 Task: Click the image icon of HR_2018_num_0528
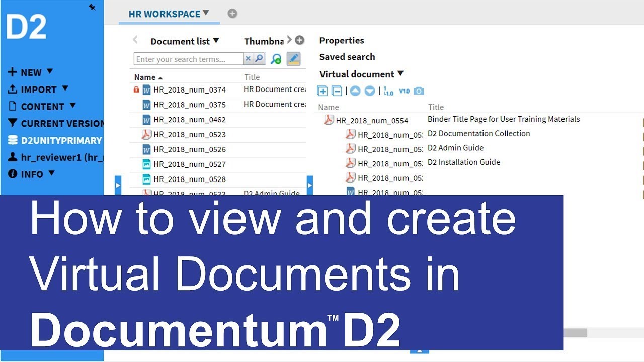146,179
